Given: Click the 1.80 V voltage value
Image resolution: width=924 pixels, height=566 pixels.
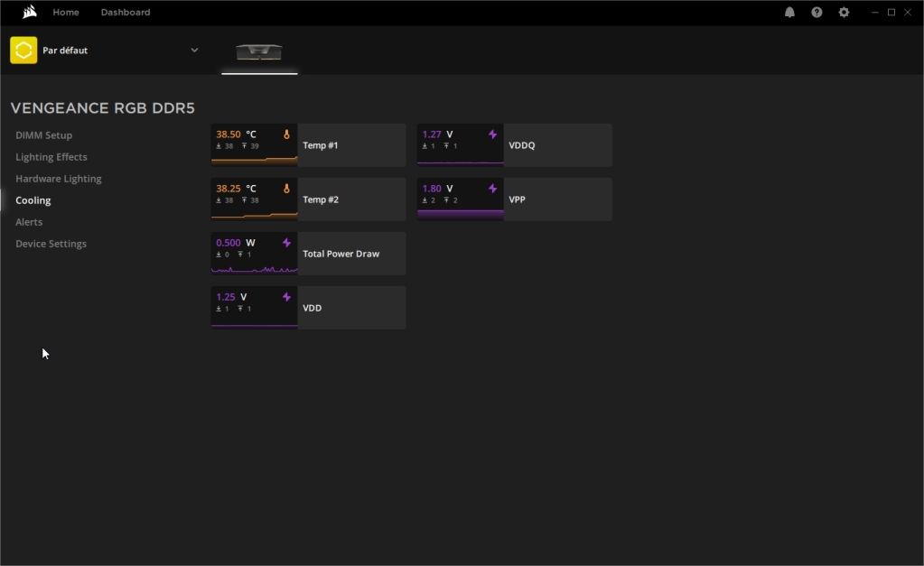Looking at the screenshot, I should pyautogui.click(x=438, y=189).
